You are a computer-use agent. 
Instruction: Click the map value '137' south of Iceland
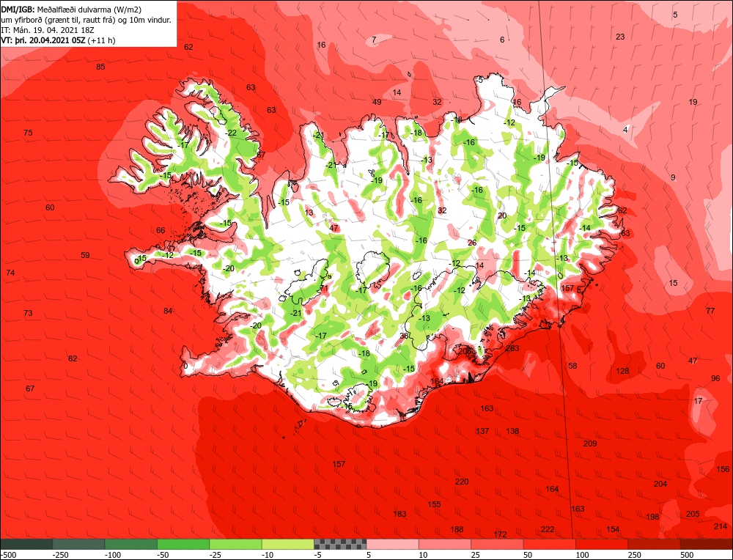[x=482, y=431]
